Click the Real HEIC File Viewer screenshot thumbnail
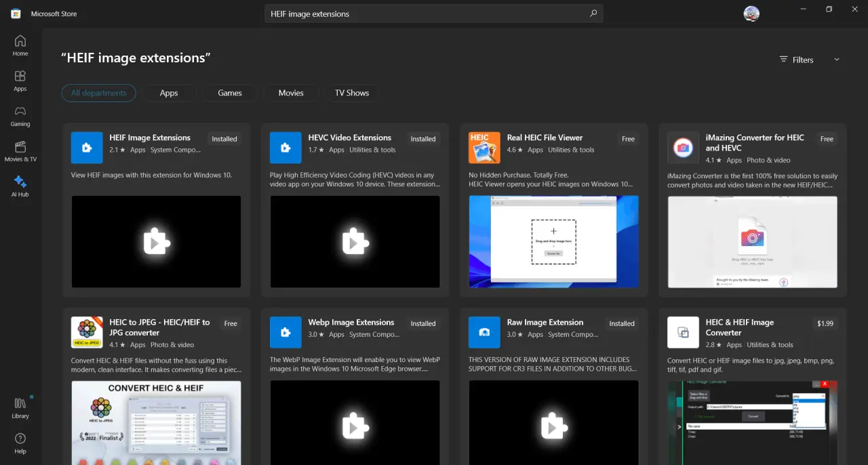The image size is (868, 465). coord(553,241)
